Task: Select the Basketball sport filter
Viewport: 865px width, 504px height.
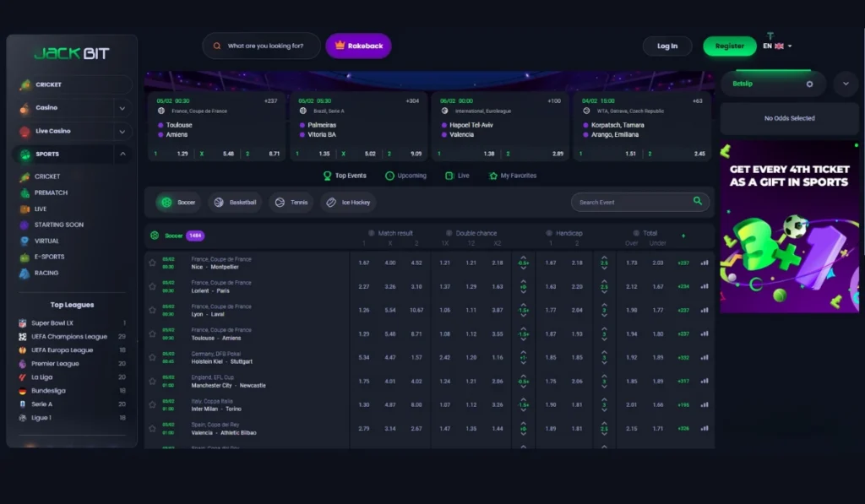Action: click(236, 203)
